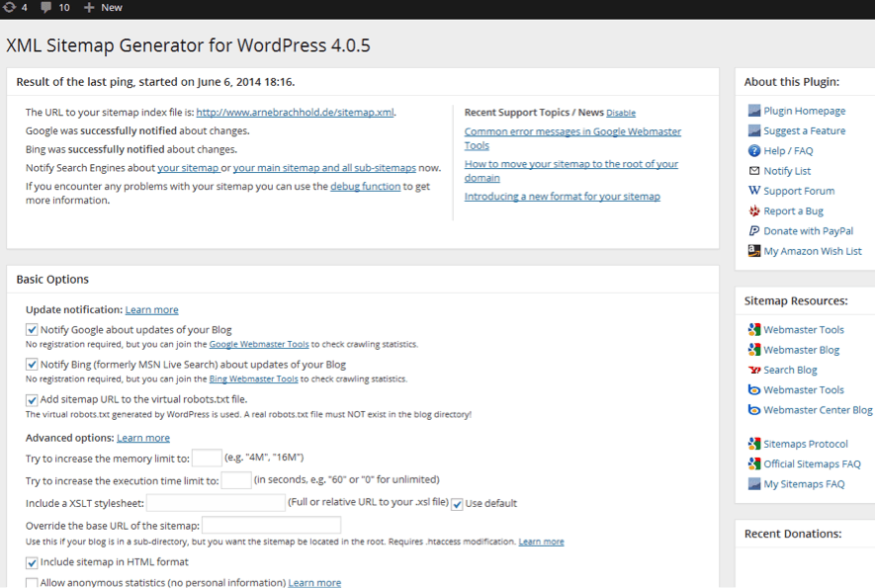Click the Sitemaps Protocol icon
The height and width of the screenshot is (588, 876).
click(754, 444)
